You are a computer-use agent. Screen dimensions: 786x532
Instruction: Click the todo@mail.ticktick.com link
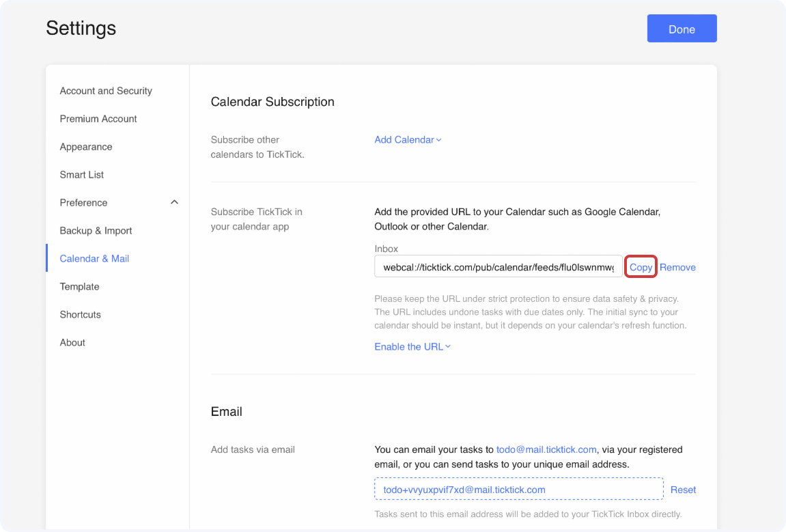[546, 450]
